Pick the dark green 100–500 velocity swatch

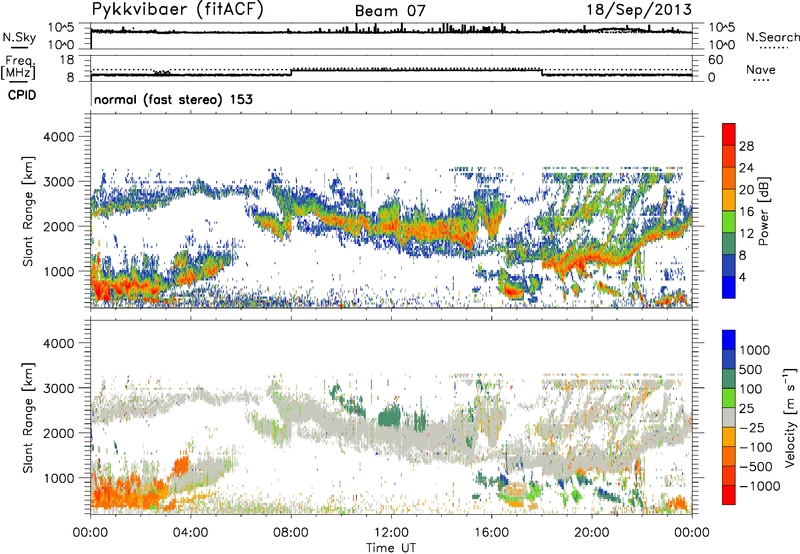pyautogui.click(x=729, y=379)
